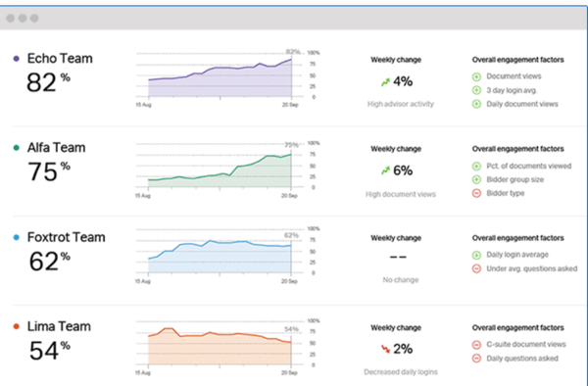The height and width of the screenshot is (386, 588).
Task: Click the minus icon beside C-suite document views
Action: (x=476, y=345)
